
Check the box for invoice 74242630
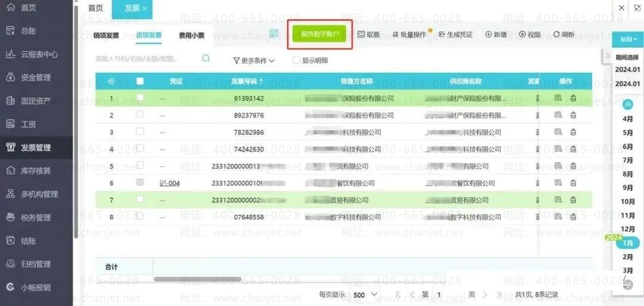[x=140, y=148]
